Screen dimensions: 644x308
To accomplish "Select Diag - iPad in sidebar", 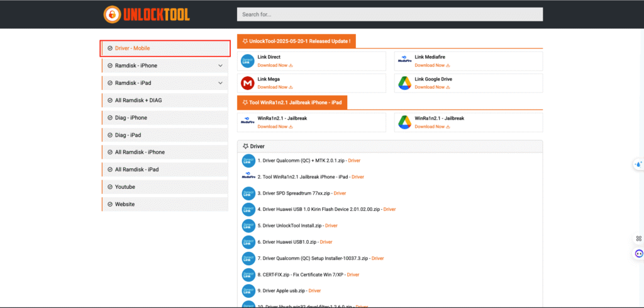I will 165,135.
